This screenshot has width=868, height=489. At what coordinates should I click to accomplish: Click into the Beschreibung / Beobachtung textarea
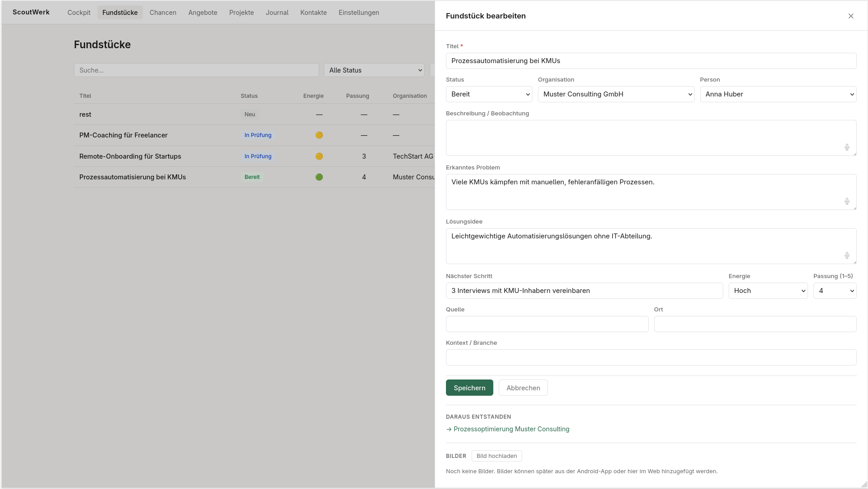pos(651,138)
